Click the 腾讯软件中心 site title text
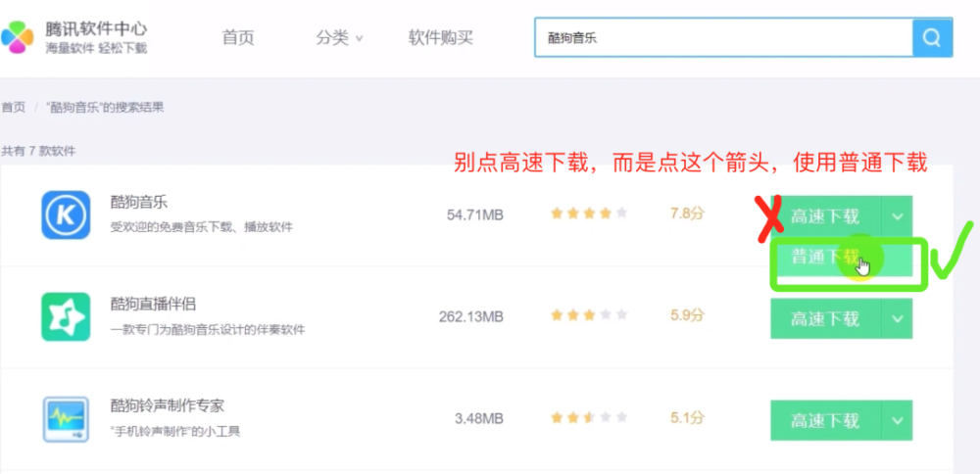This screenshot has height=474, width=980. [x=96, y=28]
